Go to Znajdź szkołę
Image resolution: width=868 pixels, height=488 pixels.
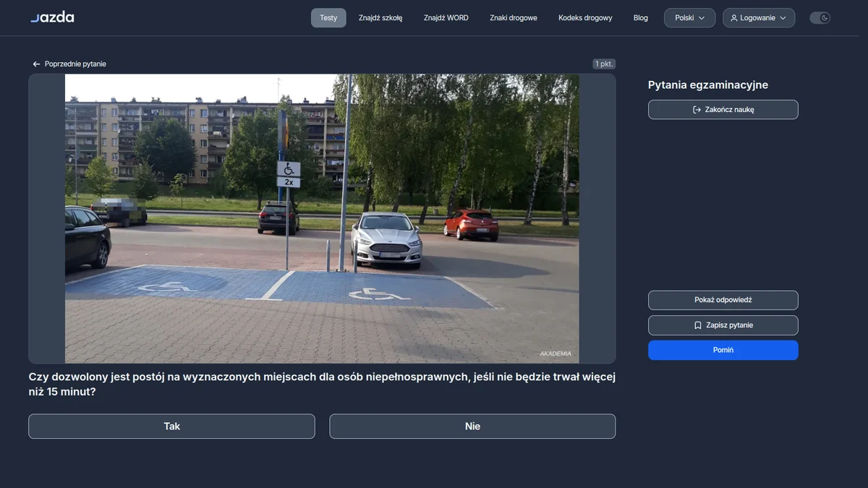(x=380, y=18)
